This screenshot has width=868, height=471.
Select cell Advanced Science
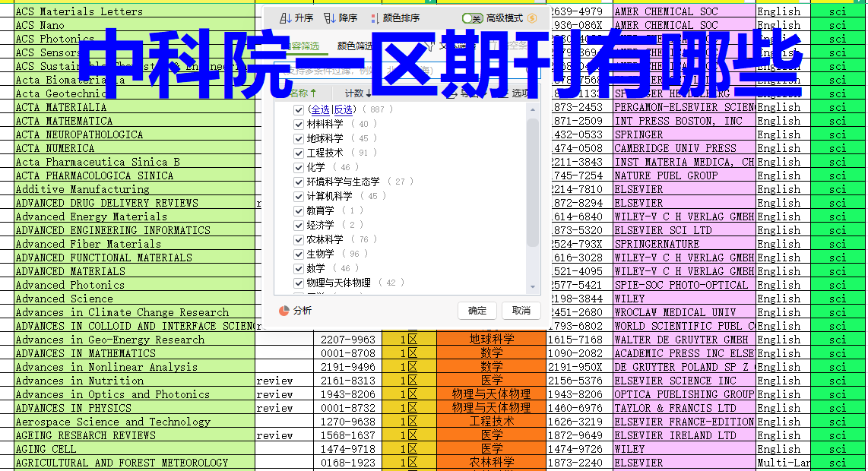point(135,299)
